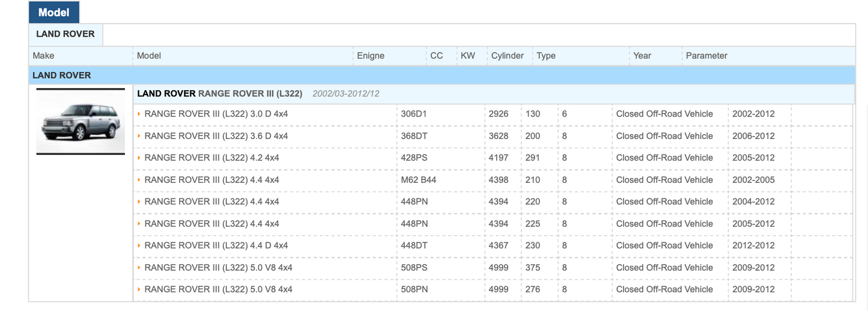Click the year range 2004-2012
Viewport: 868px width, 314px height.
[753, 202]
